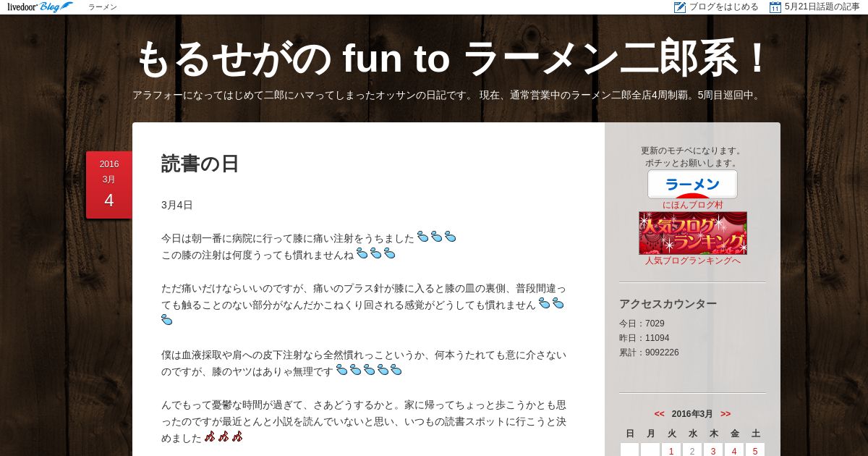Open the post title 読書の日

click(x=200, y=164)
